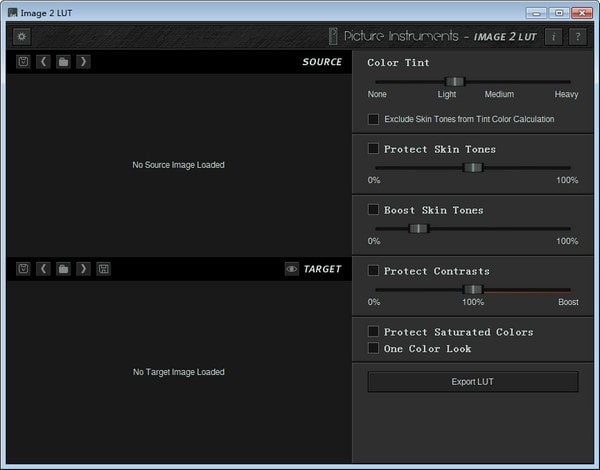Enable the Protect Skin Tones checkbox
The width and height of the screenshot is (600, 470).
tap(374, 149)
